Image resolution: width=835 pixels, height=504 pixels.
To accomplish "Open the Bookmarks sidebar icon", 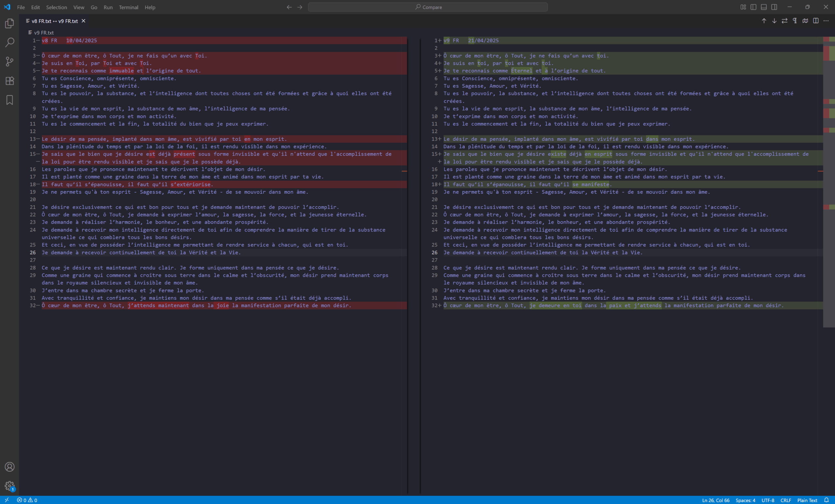I will pyautogui.click(x=9, y=100).
